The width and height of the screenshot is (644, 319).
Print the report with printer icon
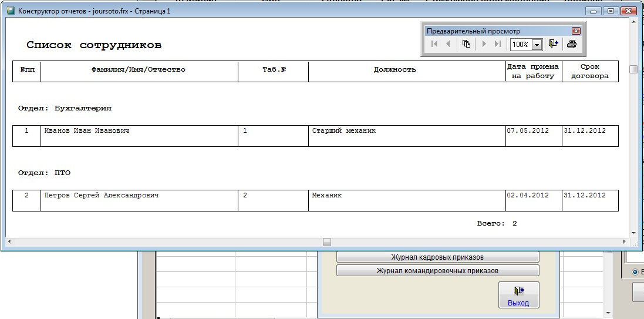(x=572, y=44)
